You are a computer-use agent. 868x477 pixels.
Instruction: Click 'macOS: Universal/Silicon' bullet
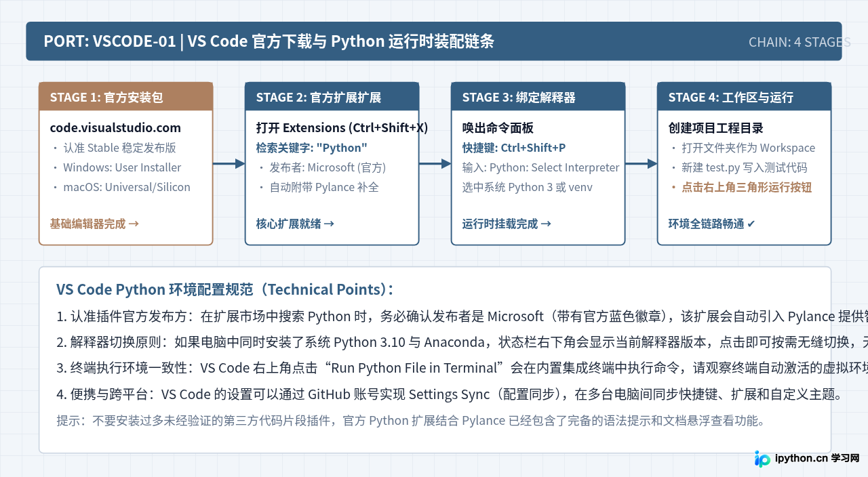(x=121, y=187)
